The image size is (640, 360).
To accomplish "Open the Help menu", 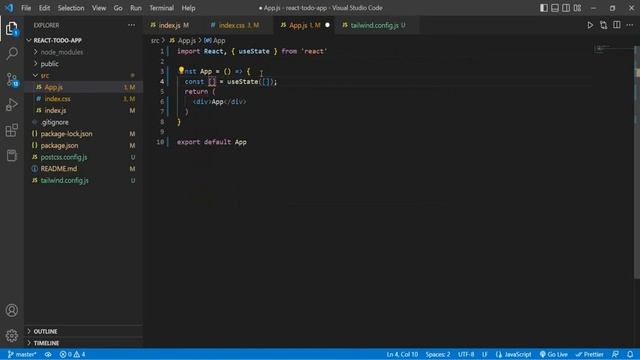I will [x=188, y=8].
